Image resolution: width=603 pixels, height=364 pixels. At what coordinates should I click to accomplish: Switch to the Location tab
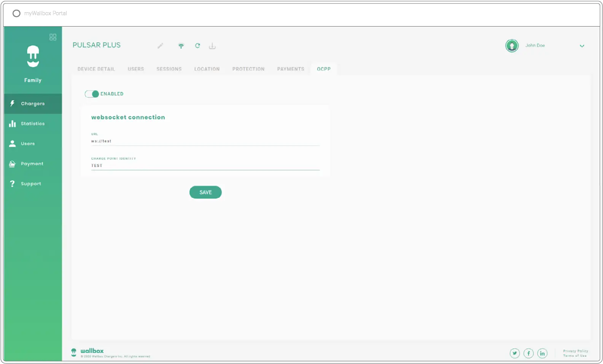pos(207,69)
